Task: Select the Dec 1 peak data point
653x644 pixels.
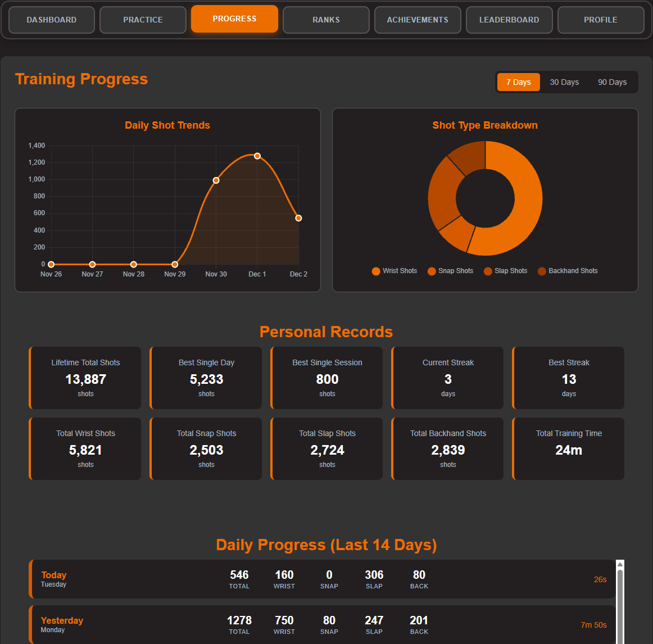Action: pyautogui.click(x=257, y=156)
